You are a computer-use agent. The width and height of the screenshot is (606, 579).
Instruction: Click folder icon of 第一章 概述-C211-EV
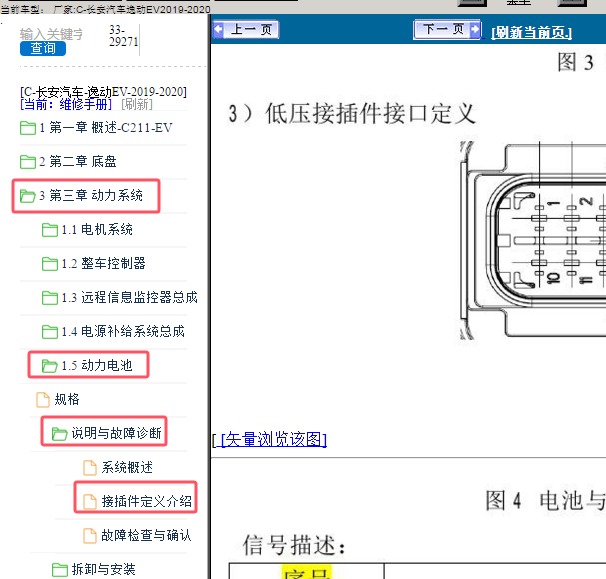[x=28, y=128]
